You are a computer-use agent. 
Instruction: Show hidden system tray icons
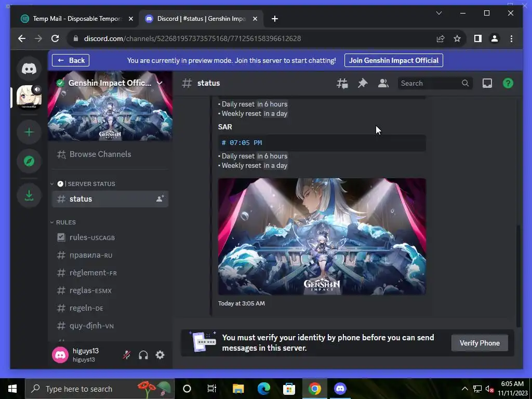tap(465, 389)
